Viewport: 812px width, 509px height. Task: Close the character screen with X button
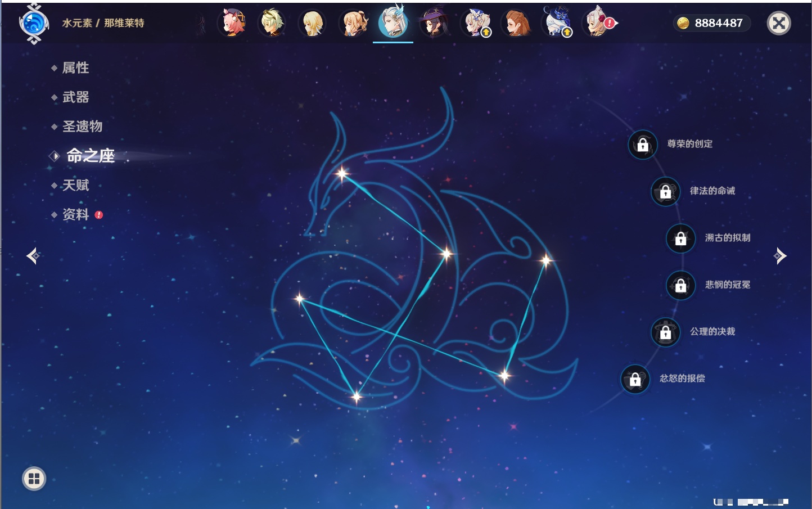point(779,23)
